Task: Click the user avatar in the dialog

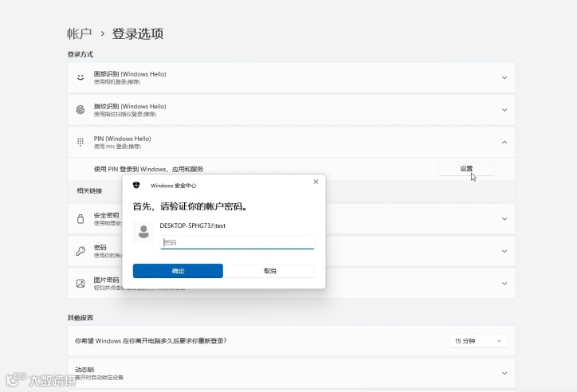Action: 143,232
